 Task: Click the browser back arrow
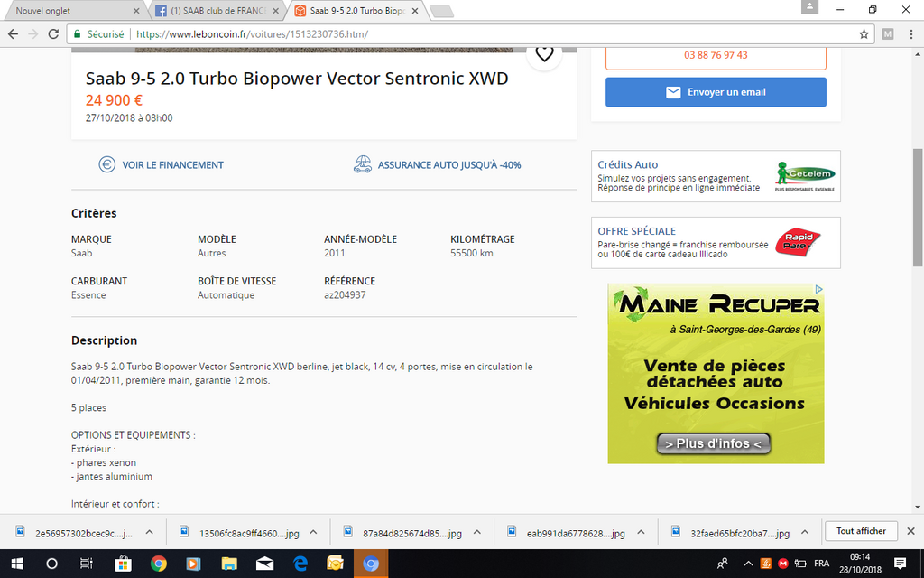(13, 34)
